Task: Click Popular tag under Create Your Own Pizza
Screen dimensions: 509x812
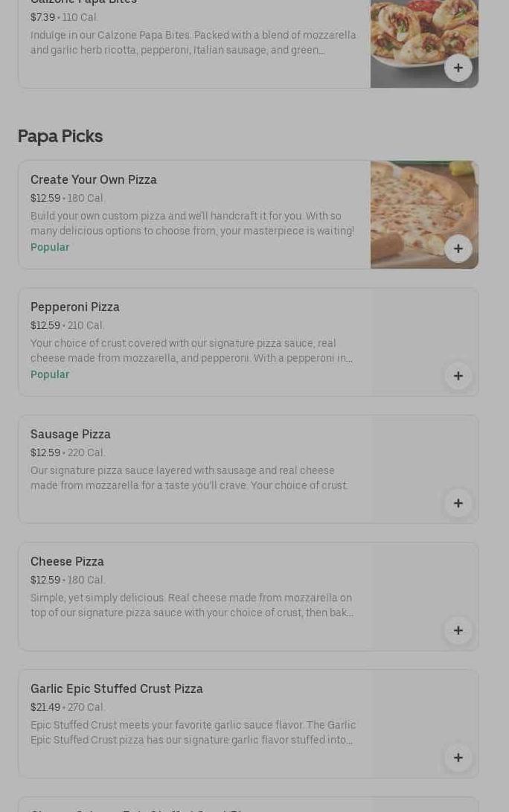Action: click(50, 247)
